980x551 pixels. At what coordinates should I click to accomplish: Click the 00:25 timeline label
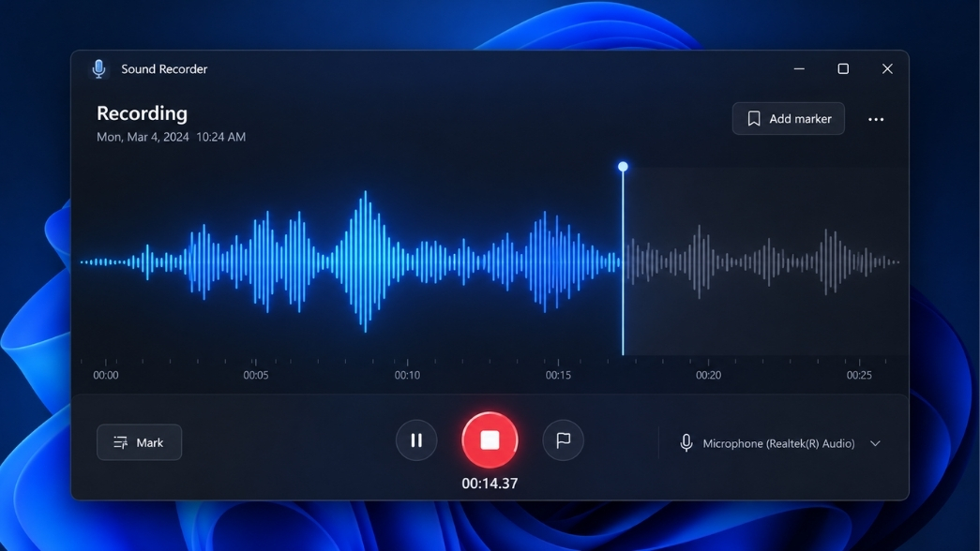(859, 375)
